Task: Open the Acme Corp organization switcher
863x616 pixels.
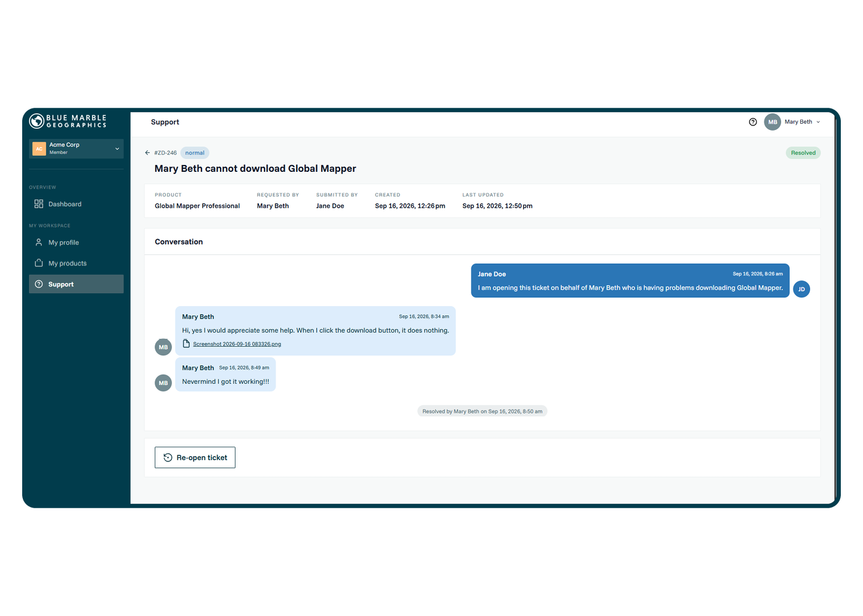Action: 76,148
